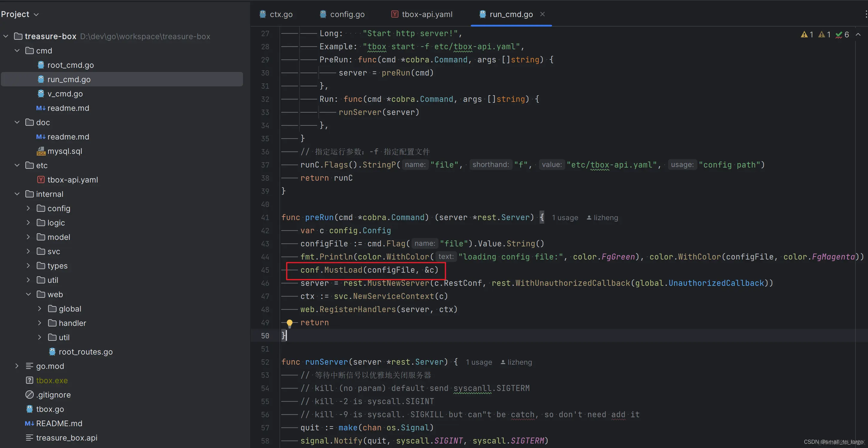The height and width of the screenshot is (448, 868).
Task: Expand the logic folder
Action: coord(28,223)
